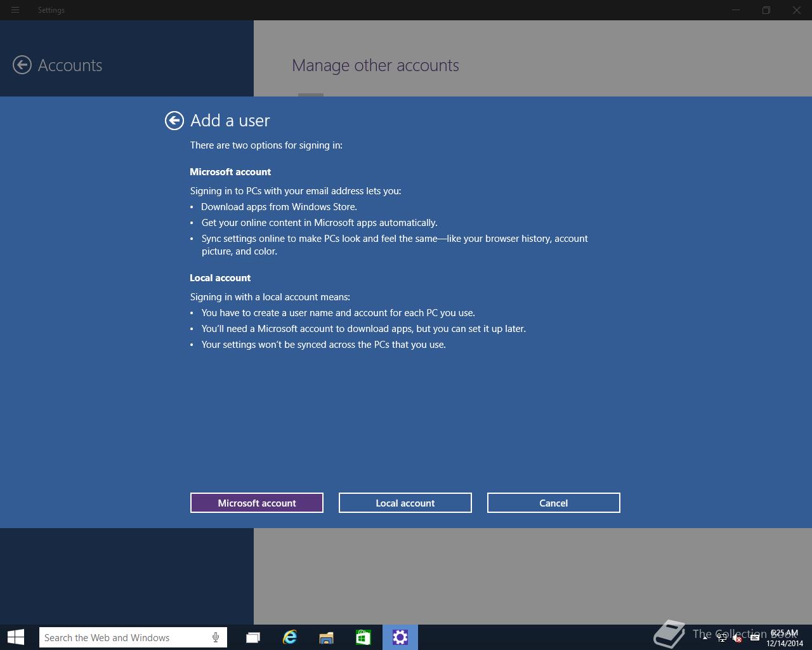This screenshot has height=650, width=812.
Task: Click 'You have to create a user name' line
Action: click(x=338, y=313)
